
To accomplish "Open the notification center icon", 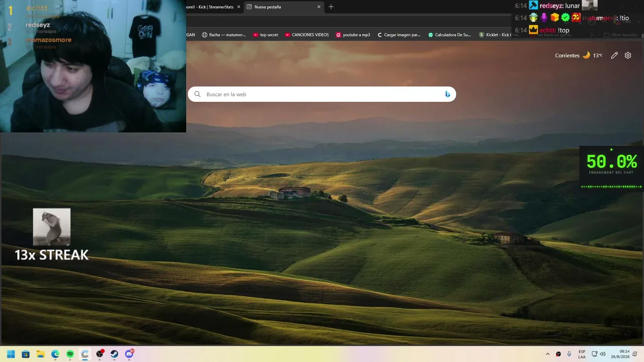I will (x=635, y=354).
